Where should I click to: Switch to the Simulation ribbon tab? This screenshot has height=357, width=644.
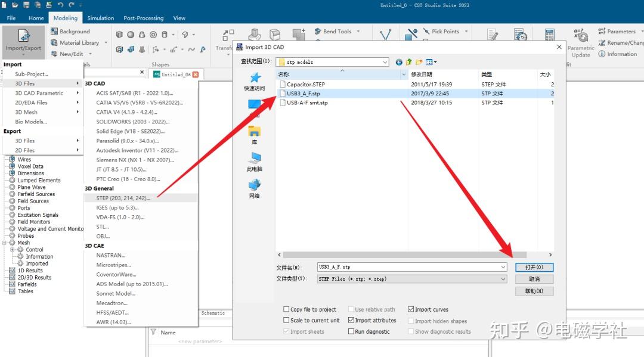[x=101, y=18]
